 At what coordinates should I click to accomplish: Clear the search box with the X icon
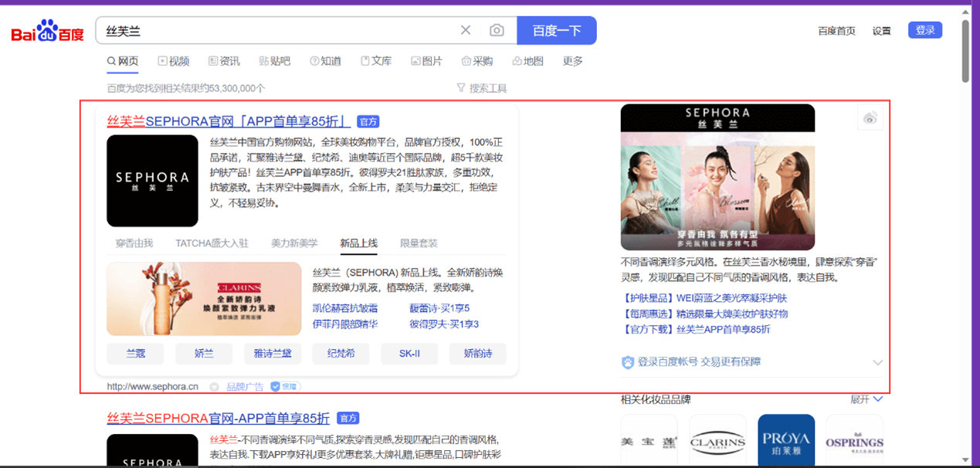(466, 30)
